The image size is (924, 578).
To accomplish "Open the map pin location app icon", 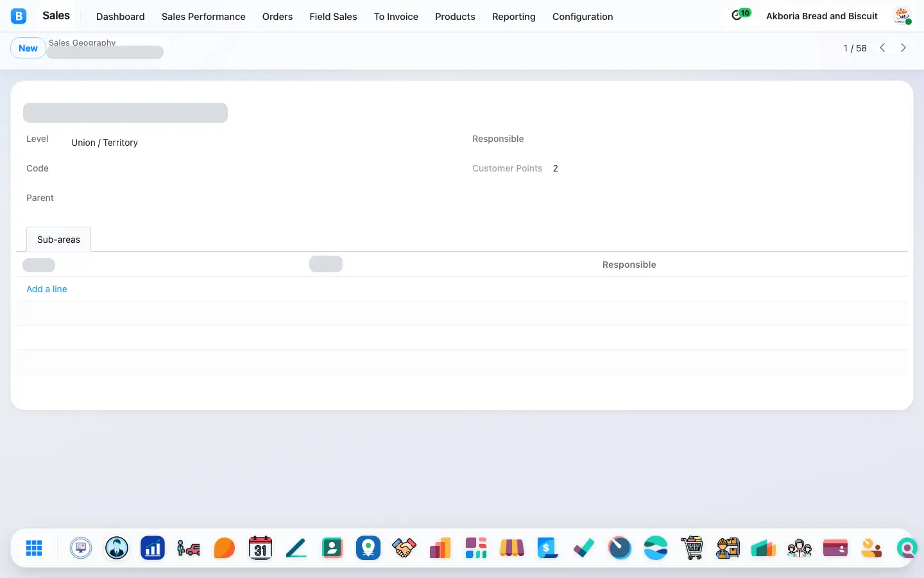I will pos(368,548).
